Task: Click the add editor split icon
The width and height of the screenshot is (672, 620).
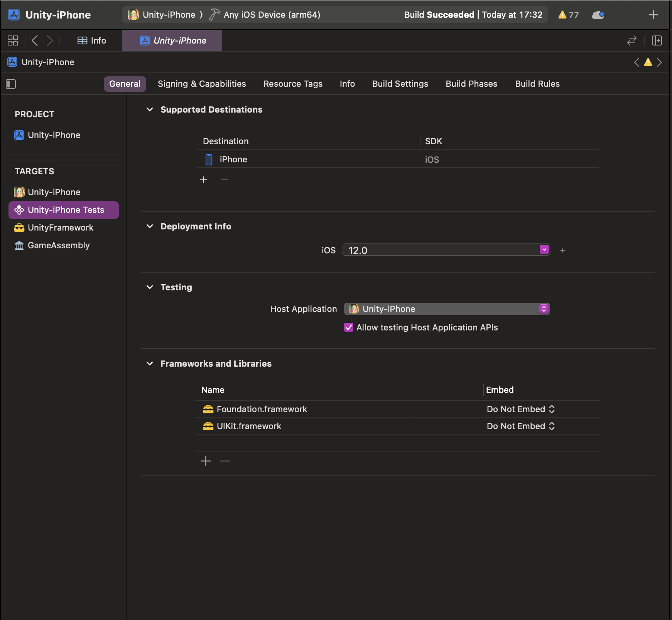Action: click(657, 40)
